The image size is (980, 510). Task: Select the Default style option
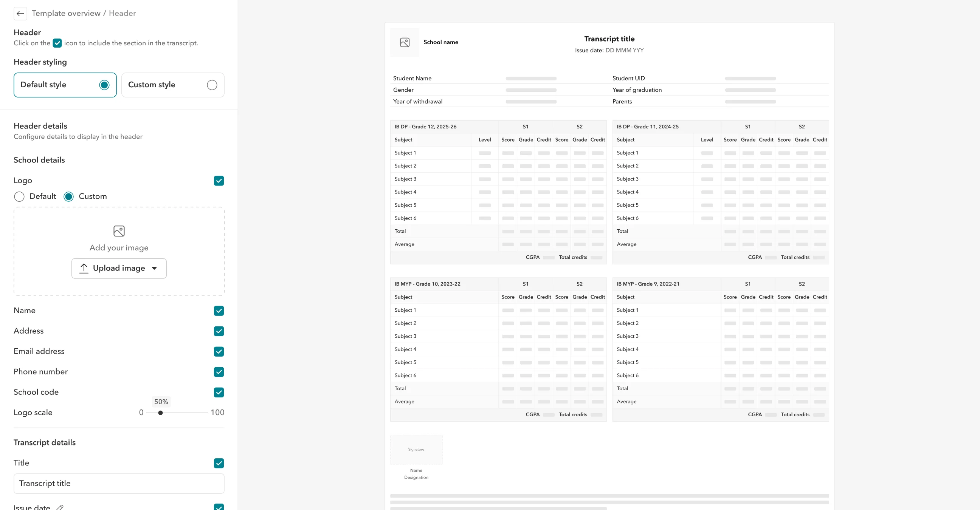[65, 85]
